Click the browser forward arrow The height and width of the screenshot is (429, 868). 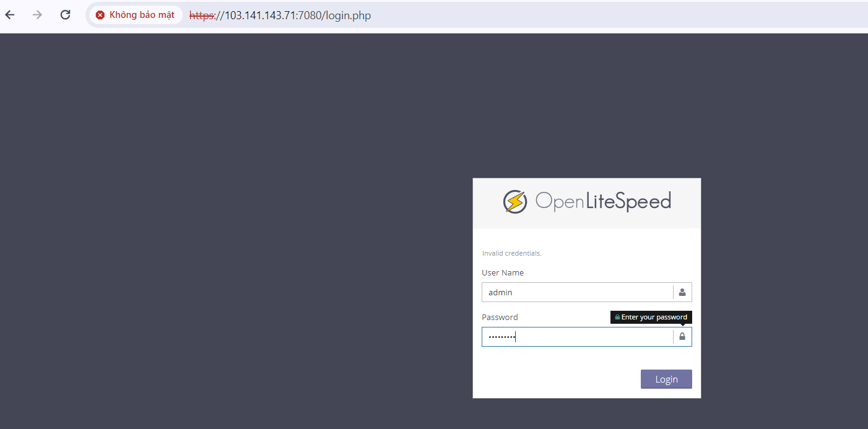point(37,15)
